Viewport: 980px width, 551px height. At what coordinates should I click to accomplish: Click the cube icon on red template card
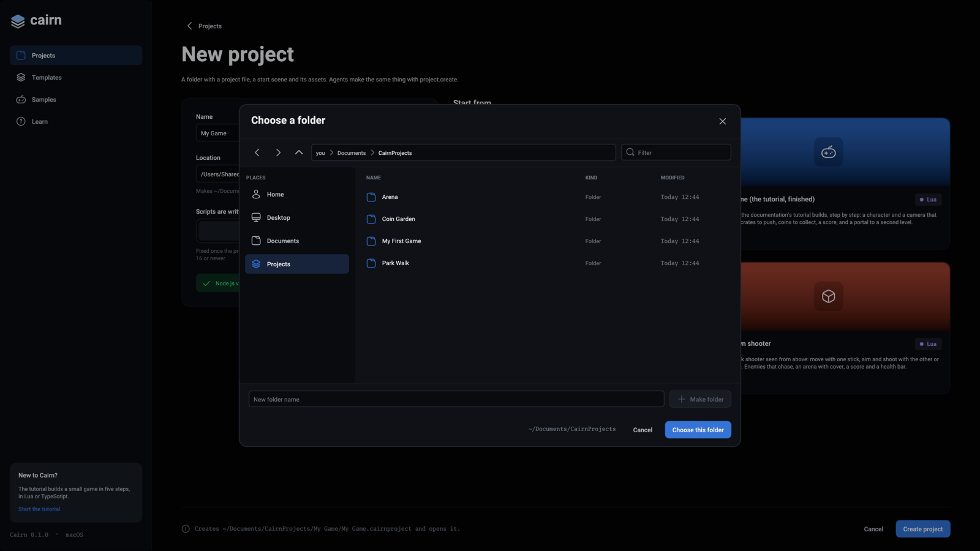click(829, 296)
